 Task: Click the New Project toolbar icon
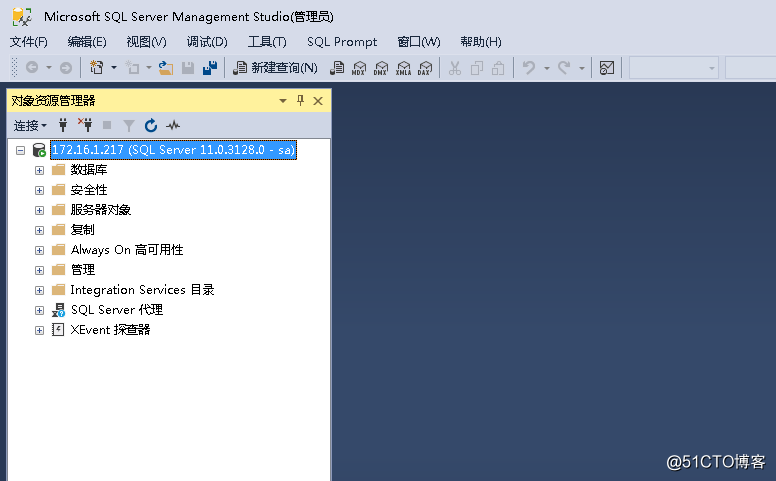tap(97, 67)
